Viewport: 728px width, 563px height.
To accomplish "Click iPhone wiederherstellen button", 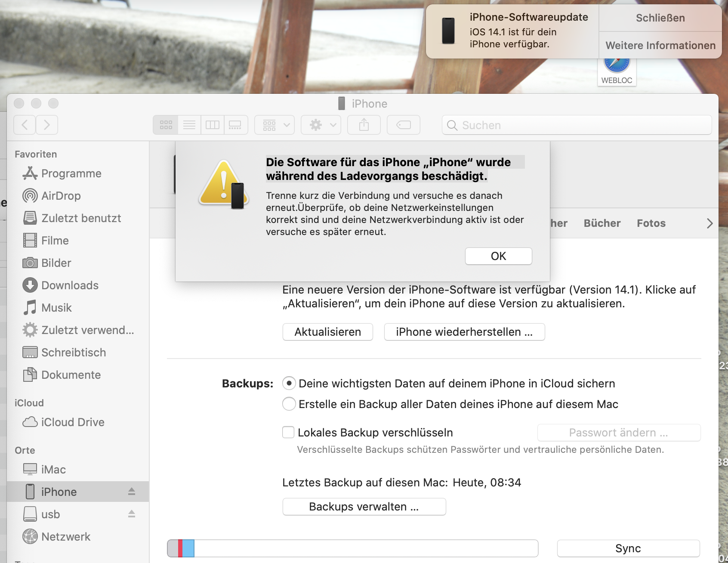I will 464,332.
